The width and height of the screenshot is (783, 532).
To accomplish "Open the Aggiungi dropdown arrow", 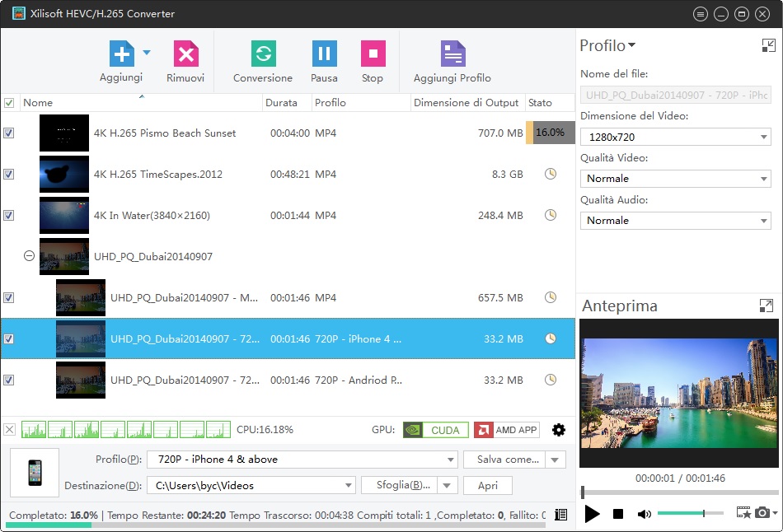I will 147,52.
